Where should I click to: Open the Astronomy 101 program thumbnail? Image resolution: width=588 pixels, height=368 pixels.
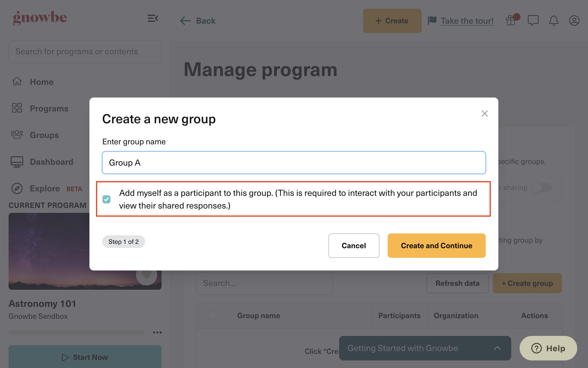click(85, 251)
